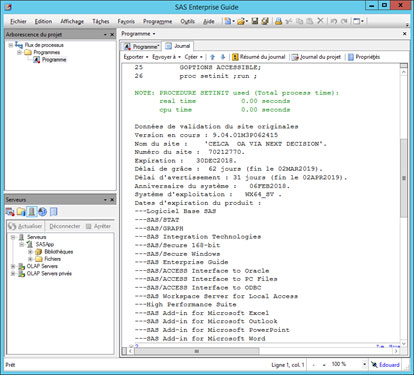Switch to the Programme* tab

141,46
